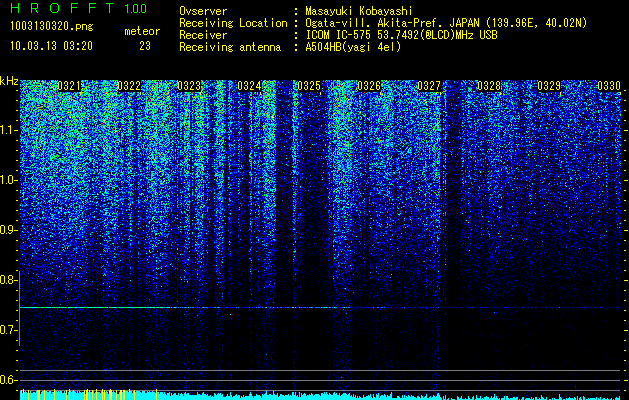Click the horizontal carrier line near 0.75 kHz
The image size is (629, 400).
click(320, 307)
